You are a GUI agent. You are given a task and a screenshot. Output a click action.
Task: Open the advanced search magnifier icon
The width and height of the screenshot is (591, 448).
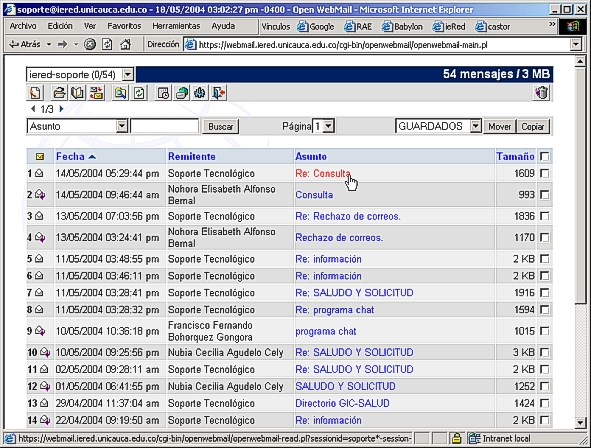coord(120,93)
